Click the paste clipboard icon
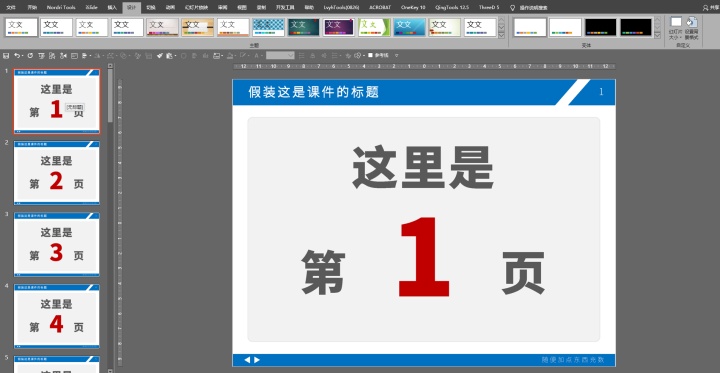Screen dimensions: 720x373 (169, 56)
